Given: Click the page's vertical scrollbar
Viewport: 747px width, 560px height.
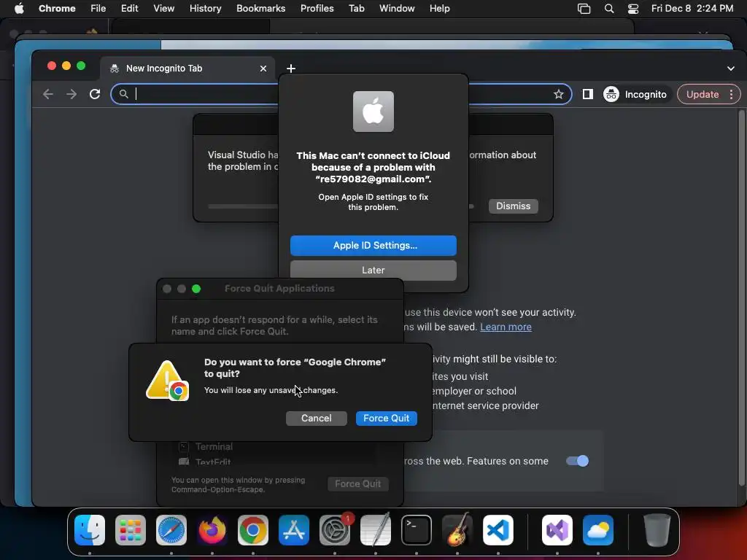Looking at the screenshot, I should pos(741,297).
